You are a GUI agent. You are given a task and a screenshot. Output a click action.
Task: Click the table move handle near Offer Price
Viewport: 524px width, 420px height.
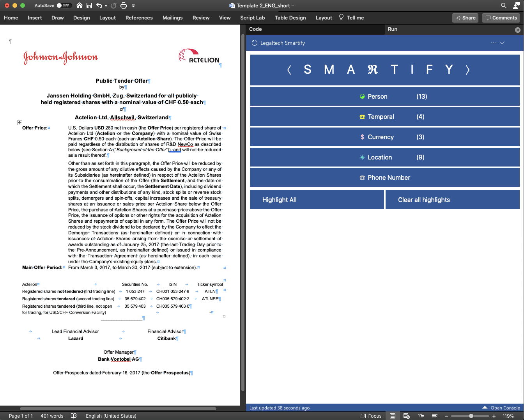coord(19,122)
